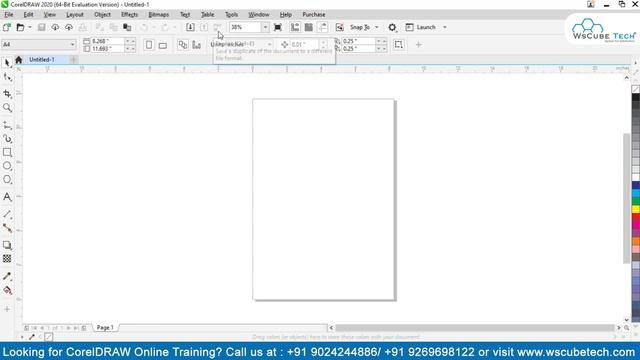The height and width of the screenshot is (360, 640).
Task: Open the Object menu
Action: coord(102,14)
